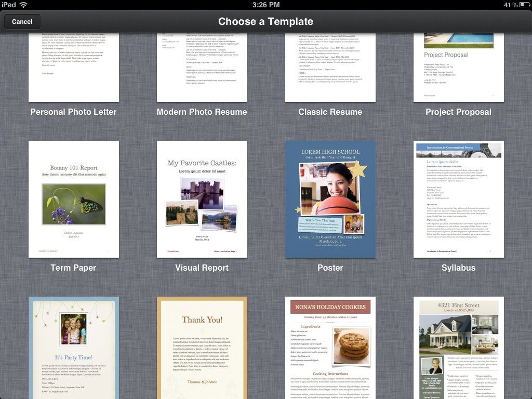Choose the Visual Report template

click(x=202, y=199)
